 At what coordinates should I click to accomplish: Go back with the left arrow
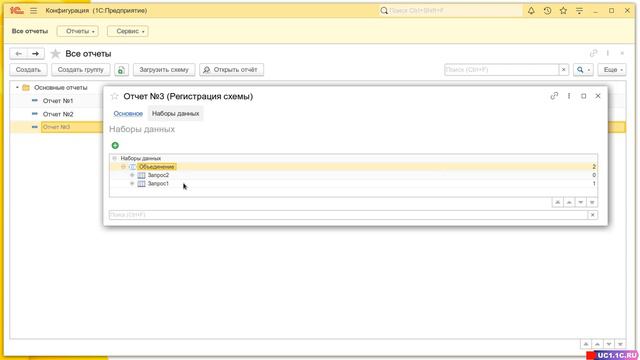[x=18, y=53]
